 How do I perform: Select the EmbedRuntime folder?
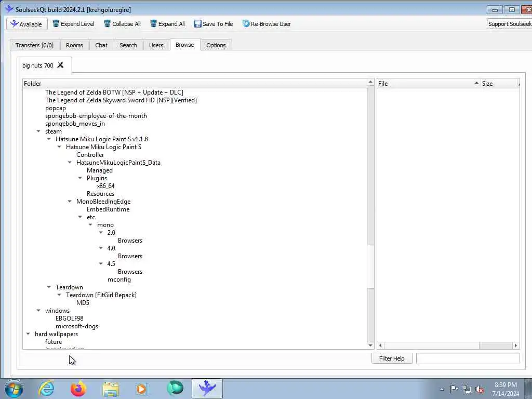108,209
